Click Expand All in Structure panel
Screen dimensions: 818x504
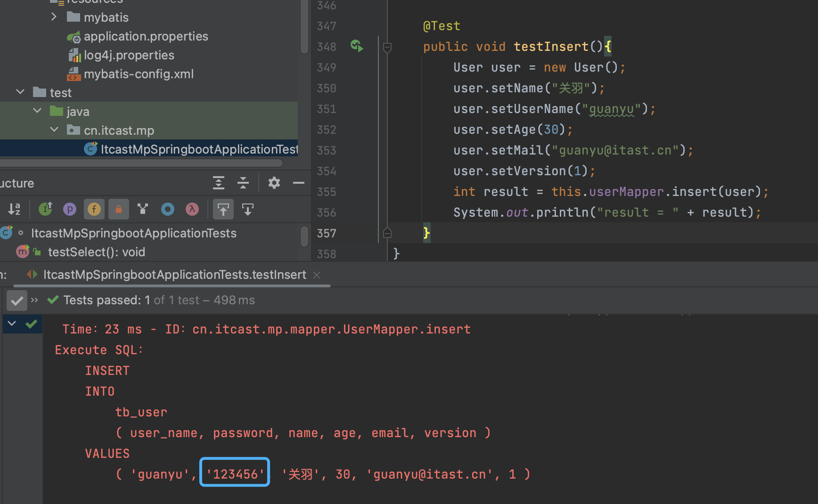click(x=219, y=183)
